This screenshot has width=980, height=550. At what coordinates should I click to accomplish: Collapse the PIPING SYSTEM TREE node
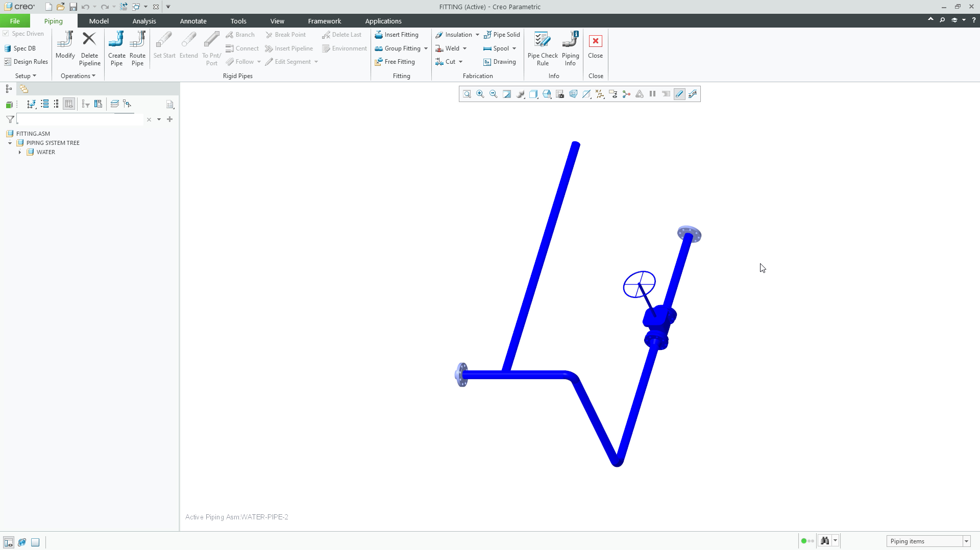[9, 143]
